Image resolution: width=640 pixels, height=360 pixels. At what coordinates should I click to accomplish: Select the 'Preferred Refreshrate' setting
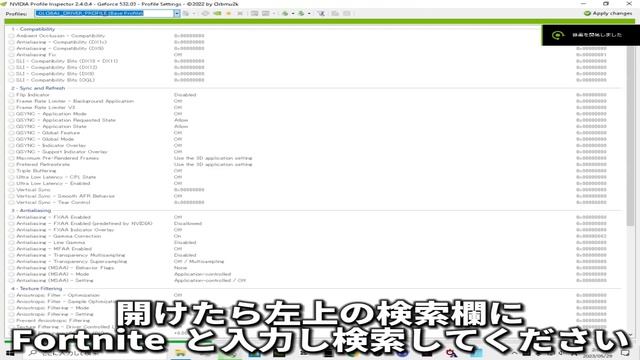coord(43,164)
